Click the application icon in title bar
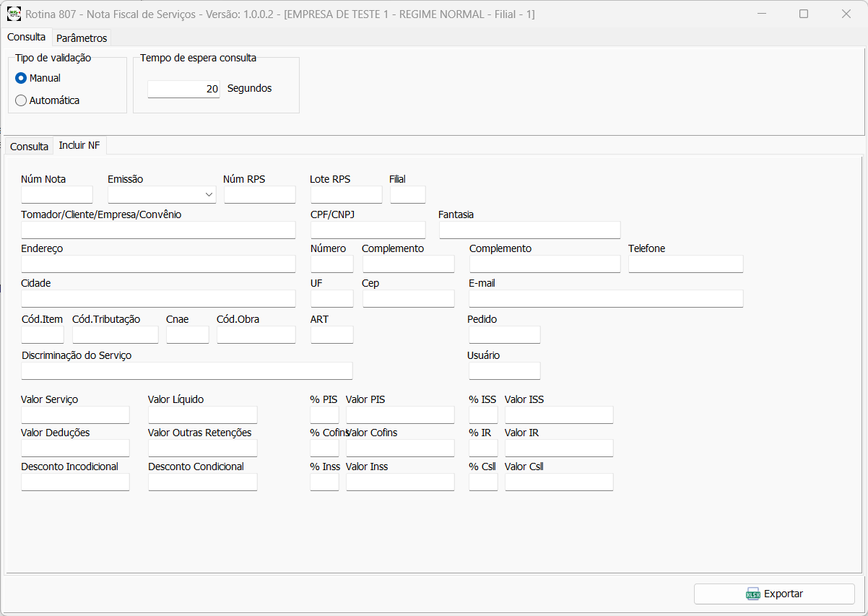The width and height of the screenshot is (868, 616). [x=14, y=14]
